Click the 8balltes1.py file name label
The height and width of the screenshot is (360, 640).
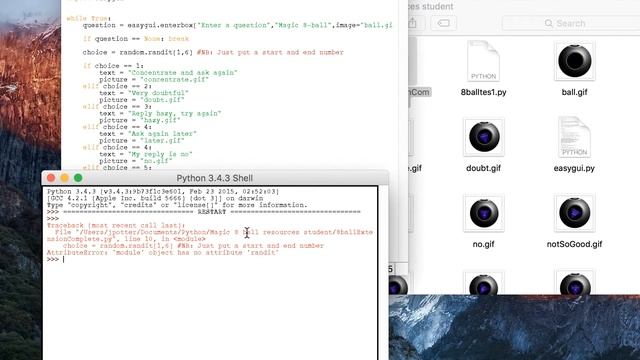pos(483,92)
